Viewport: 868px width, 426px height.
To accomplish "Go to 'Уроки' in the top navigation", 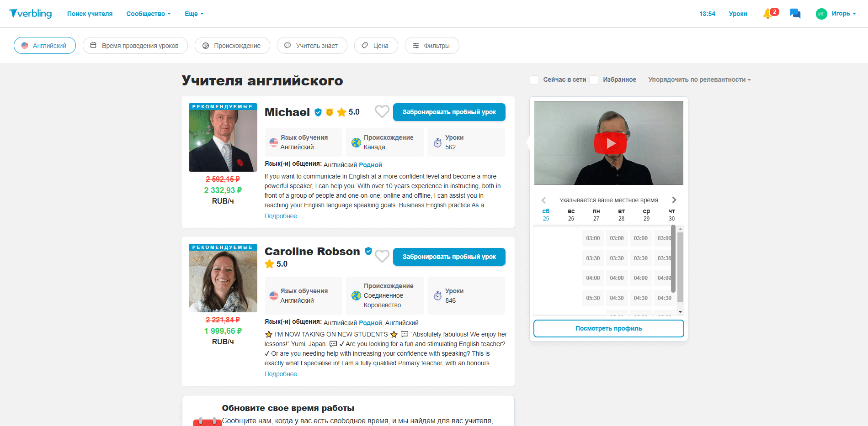I will pyautogui.click(x=738, y=14).
